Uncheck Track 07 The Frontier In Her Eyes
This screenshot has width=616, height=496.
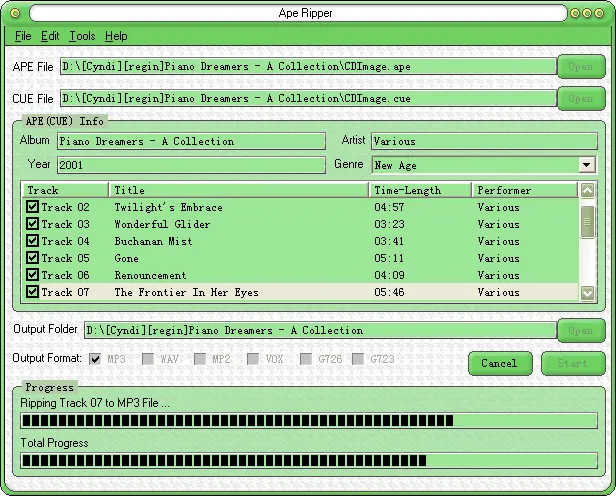pyautogui.click(x=33, y=292)
